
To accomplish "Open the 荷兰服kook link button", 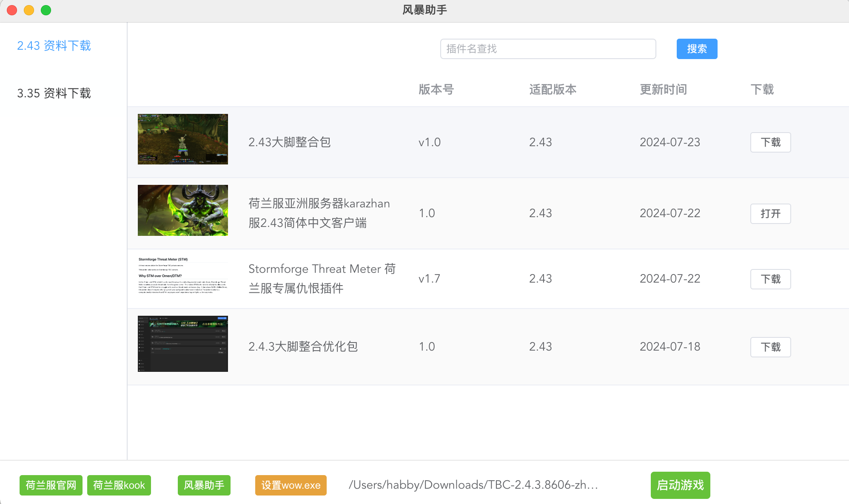I will (x=119, y=485).
